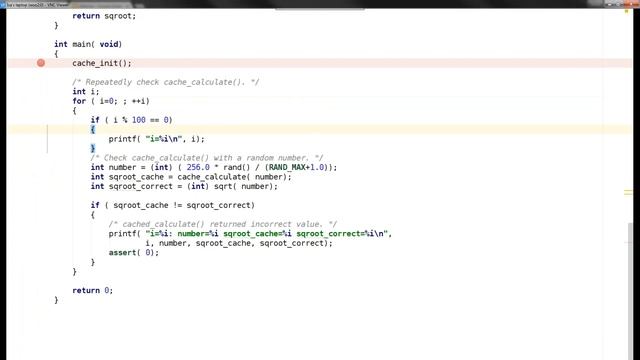Image resolution: width=640 pixels, height=360 pixels.
Task: Jump to the yellow warning stripe in the error gutter
Action: pyautogui.click(x=628, y=192)
